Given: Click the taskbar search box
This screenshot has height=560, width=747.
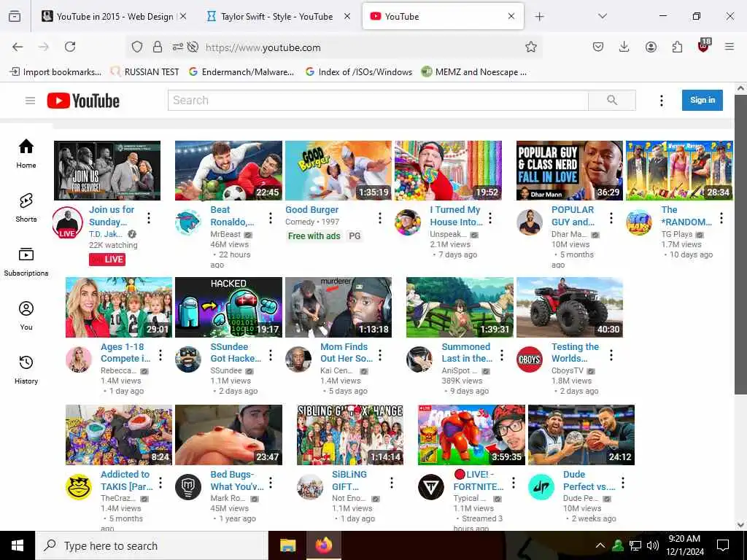Looking at the screenshot, I should pyautogui.click(x=152, y=545).
